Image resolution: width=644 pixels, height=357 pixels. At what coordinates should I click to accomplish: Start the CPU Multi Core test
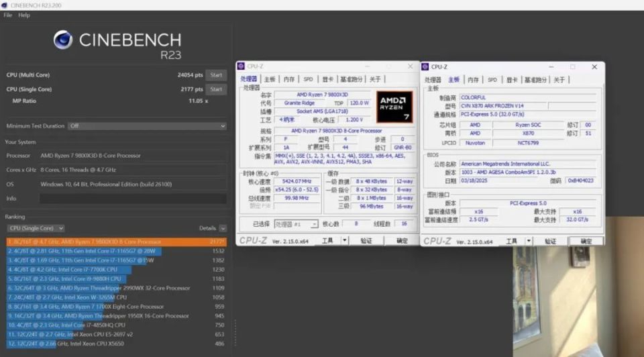tap(216, 74)
